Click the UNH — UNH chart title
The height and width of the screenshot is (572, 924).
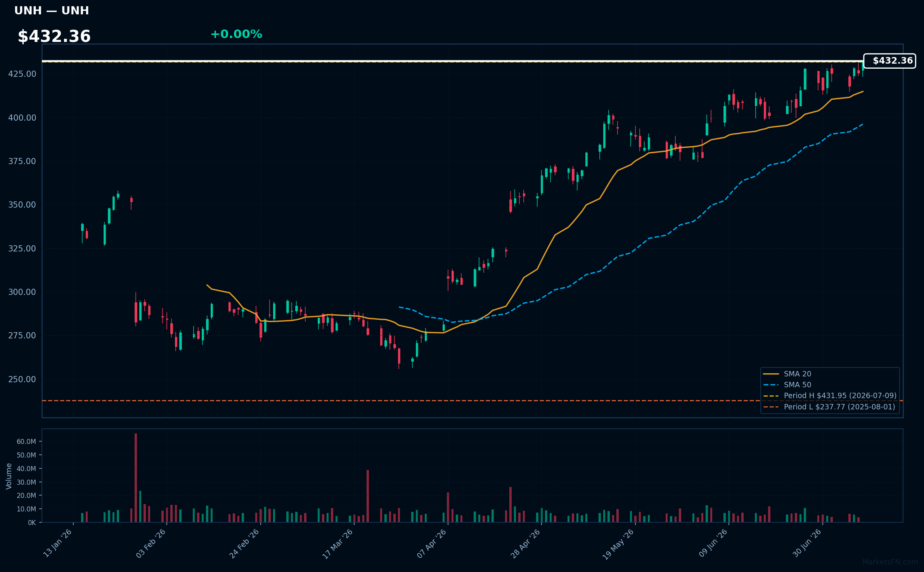[52, 10]
